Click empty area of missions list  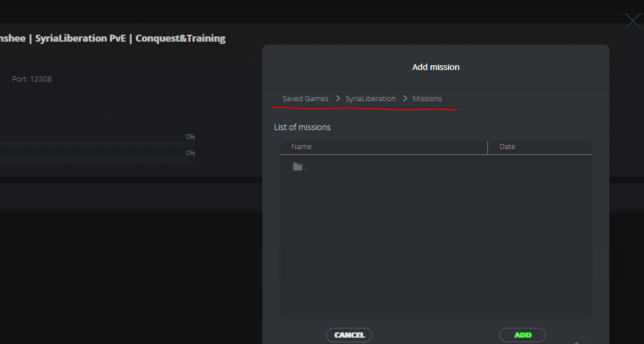(x=436, y=247)
